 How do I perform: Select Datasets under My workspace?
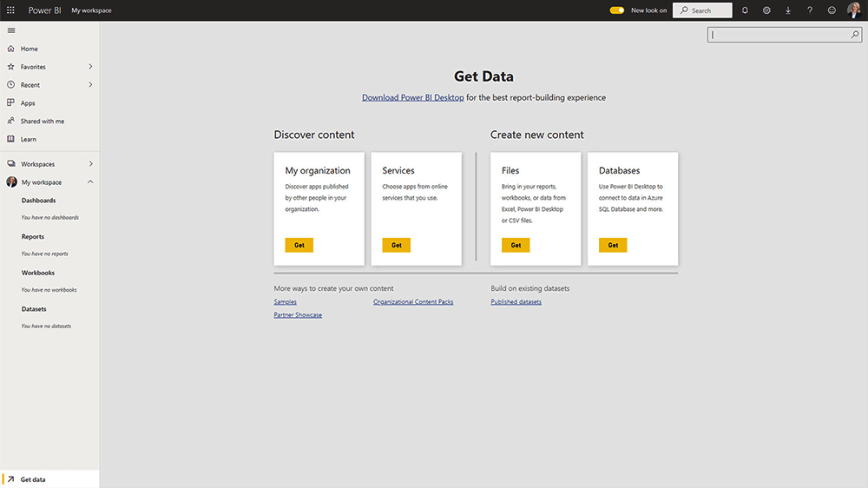[x=34, y=309]
